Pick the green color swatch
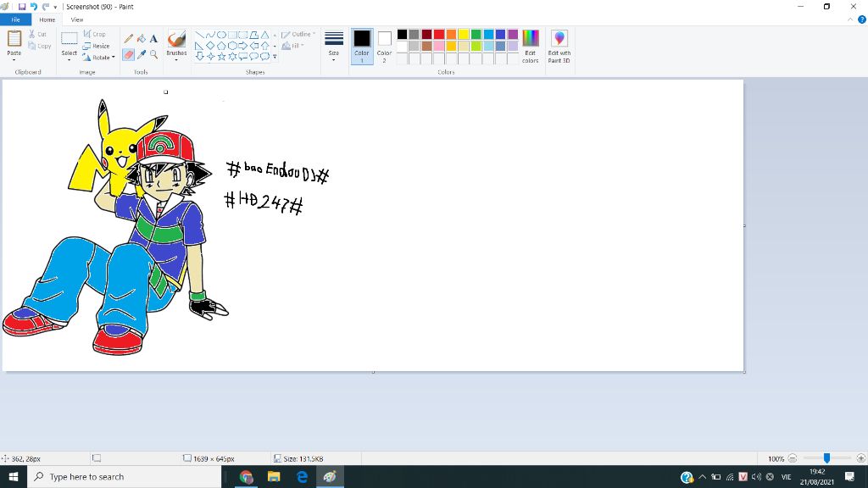Screen dimensions: 868x488 (x=476, y=34)
